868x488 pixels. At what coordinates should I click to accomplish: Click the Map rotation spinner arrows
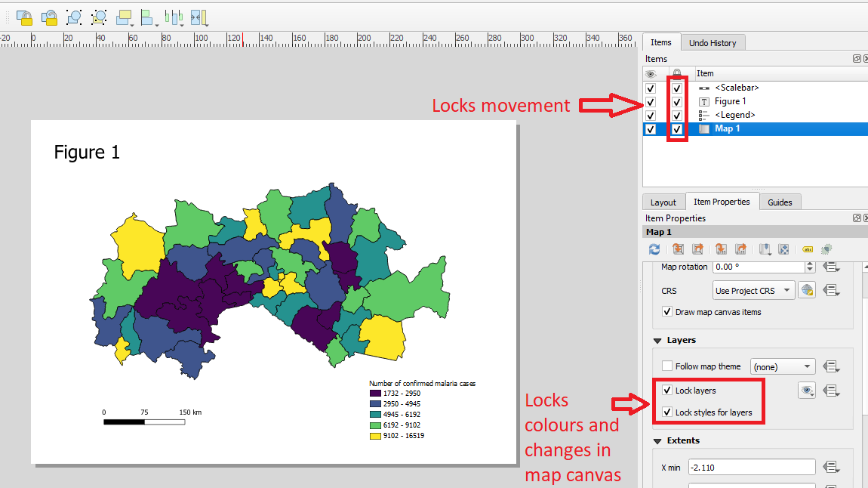tap(810, 267)
